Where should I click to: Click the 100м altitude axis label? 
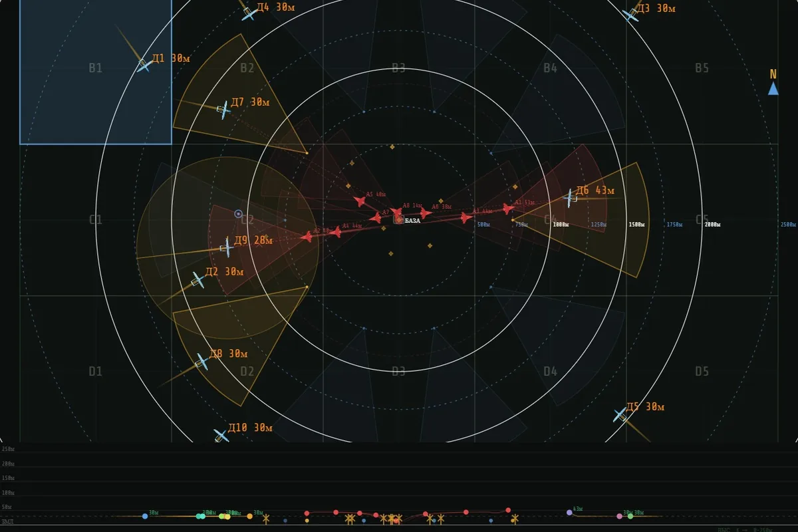click(x=8, y=493)
